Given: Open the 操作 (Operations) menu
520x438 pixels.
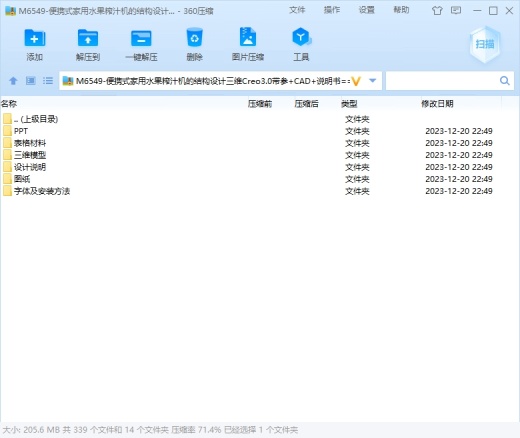Looking at the screenshot, I should [x=332, y=10].
